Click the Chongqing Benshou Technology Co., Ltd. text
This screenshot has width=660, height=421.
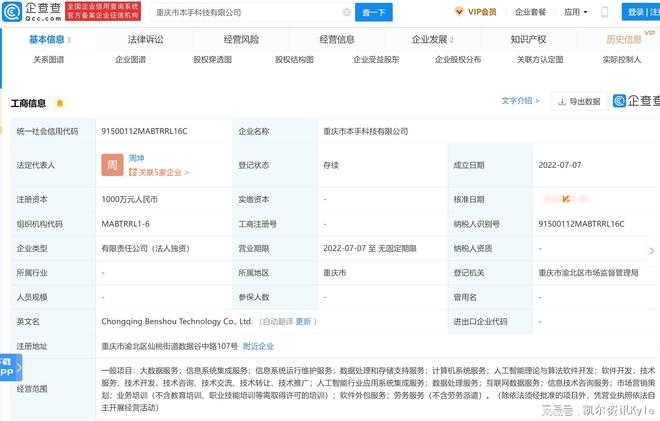177,322
